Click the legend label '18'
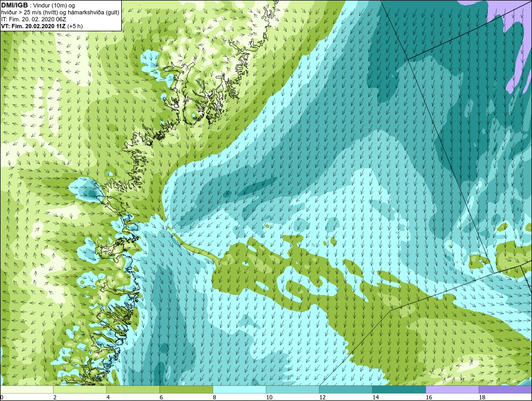 482,397
